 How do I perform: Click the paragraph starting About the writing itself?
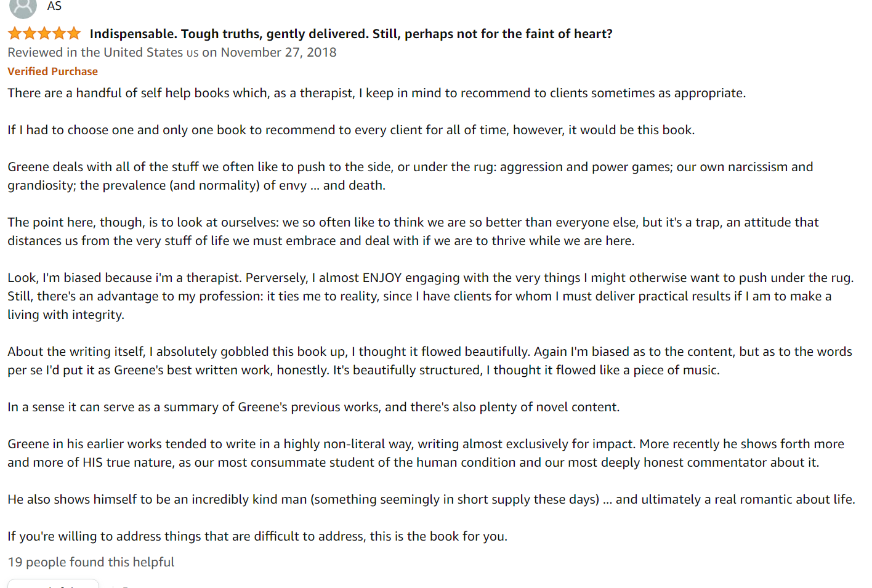tap(430, 361)
